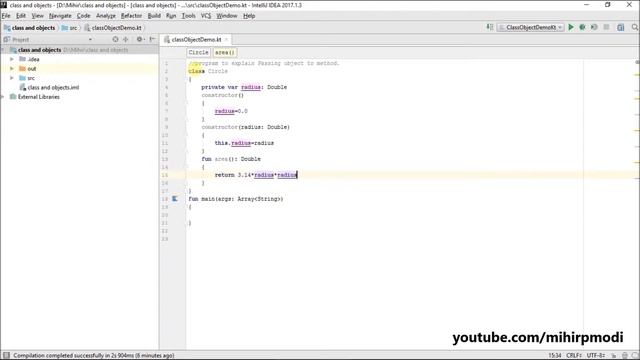Click cursor position 15:34 in status bar
The width and height of the screenshot is (640, 360).
[555, 356]
